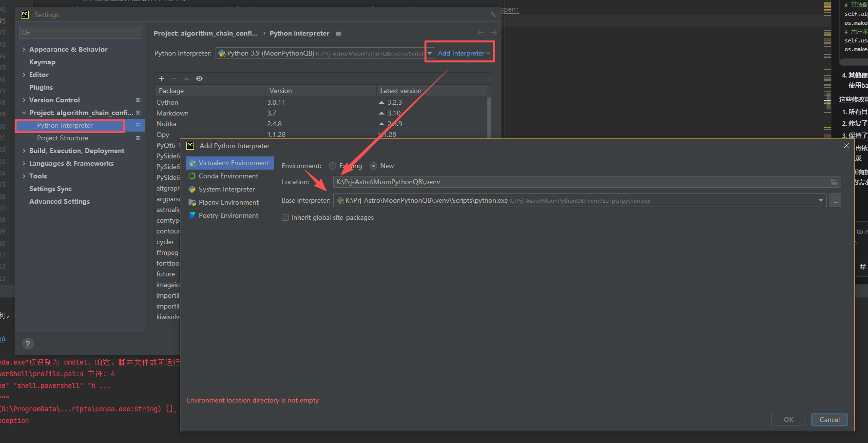Select the future package row
Image resolution: width=868 pixels, height=443 pixels.
168,274
